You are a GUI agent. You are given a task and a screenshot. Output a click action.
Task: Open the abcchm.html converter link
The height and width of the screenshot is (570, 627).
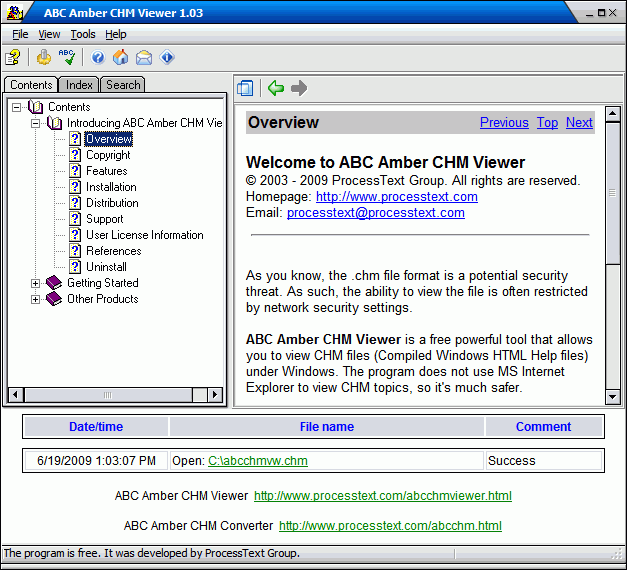tap(390, 526)
